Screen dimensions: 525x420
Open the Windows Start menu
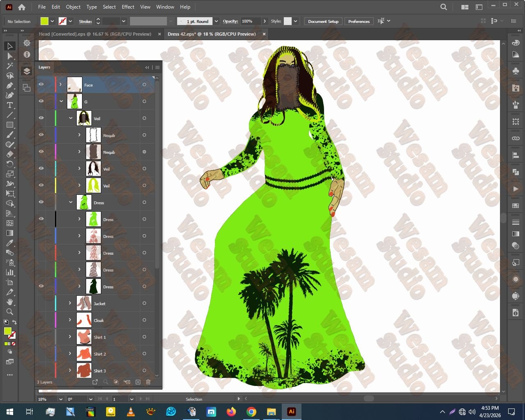(x=9, y=411)
